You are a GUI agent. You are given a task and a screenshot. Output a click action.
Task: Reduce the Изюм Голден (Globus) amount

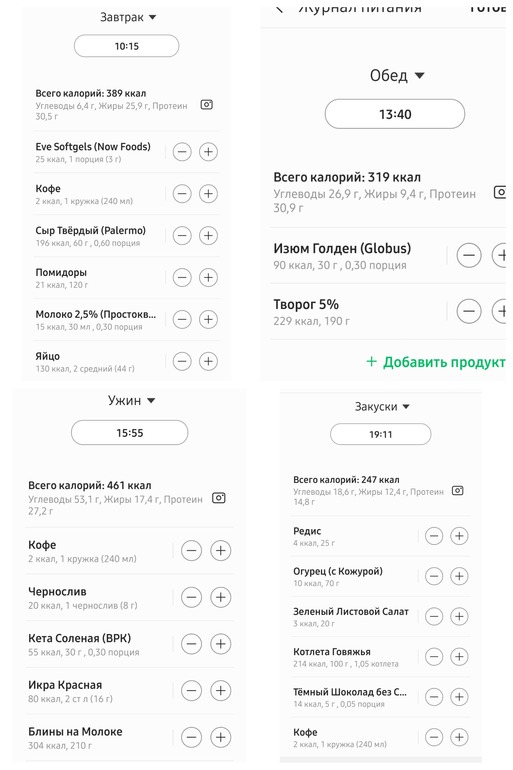tap(469, 255)
